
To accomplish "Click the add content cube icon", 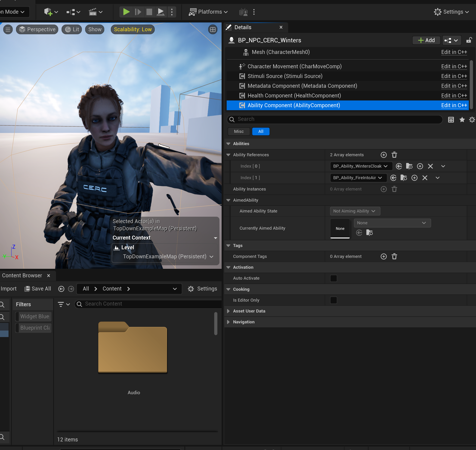I will 48,12.
